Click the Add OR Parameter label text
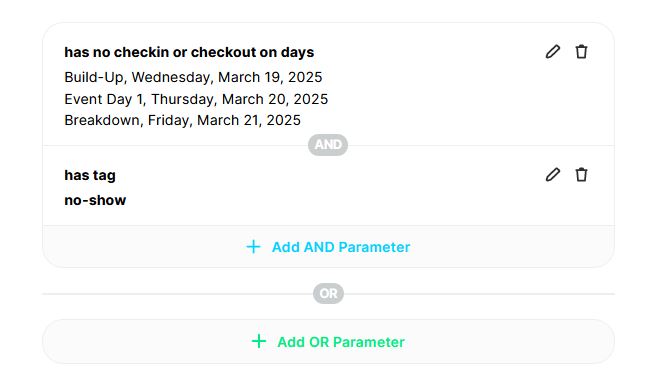The height and width of the screenshot is (374, 659). (341, 342)
